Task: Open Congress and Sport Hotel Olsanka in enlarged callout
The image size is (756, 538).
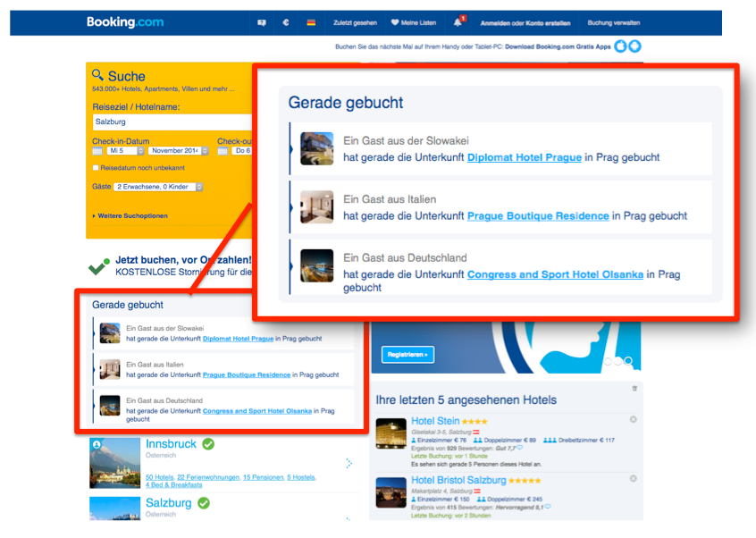Action: point(556,274)
